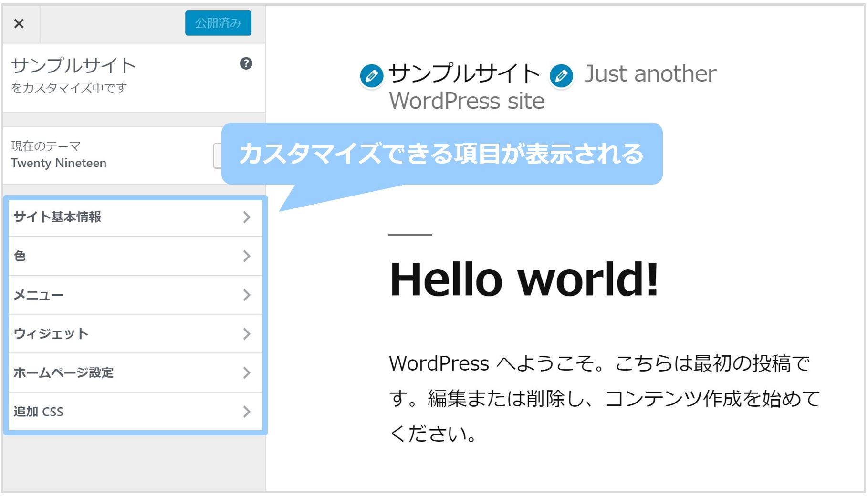Click the サンプルサイト title link in preview
The height and width of the screenshot is (496, 868).
[464, 74]
